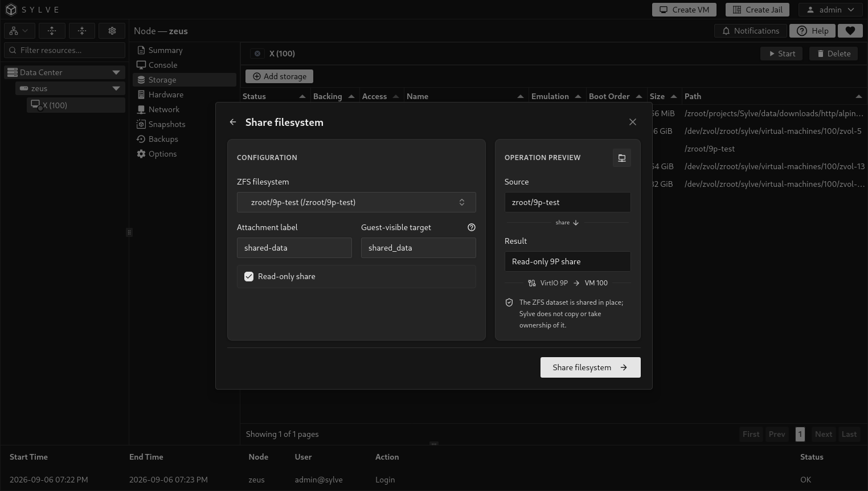
Task: Click the Add storage button
Action: (279, 76)
